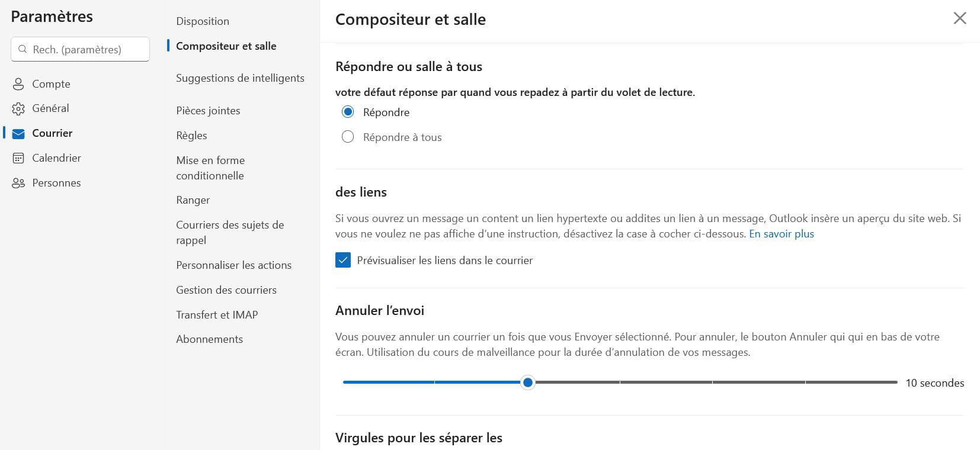Open the Disposition settings section

coord(203,21)
